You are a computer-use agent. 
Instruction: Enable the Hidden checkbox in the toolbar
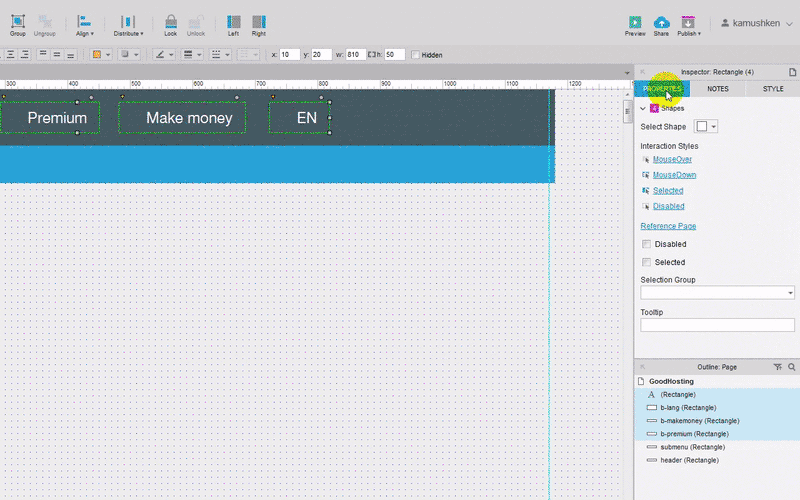click(x=416, y=55)
